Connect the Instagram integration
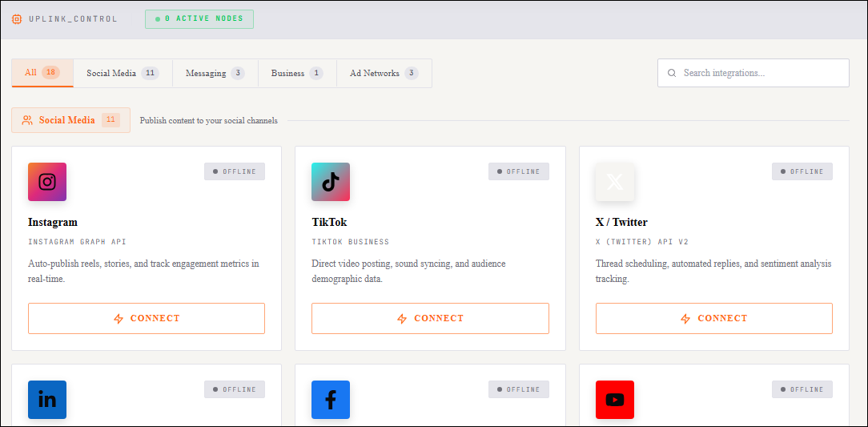This screenshot has height=427, width=868. [147, 319]
